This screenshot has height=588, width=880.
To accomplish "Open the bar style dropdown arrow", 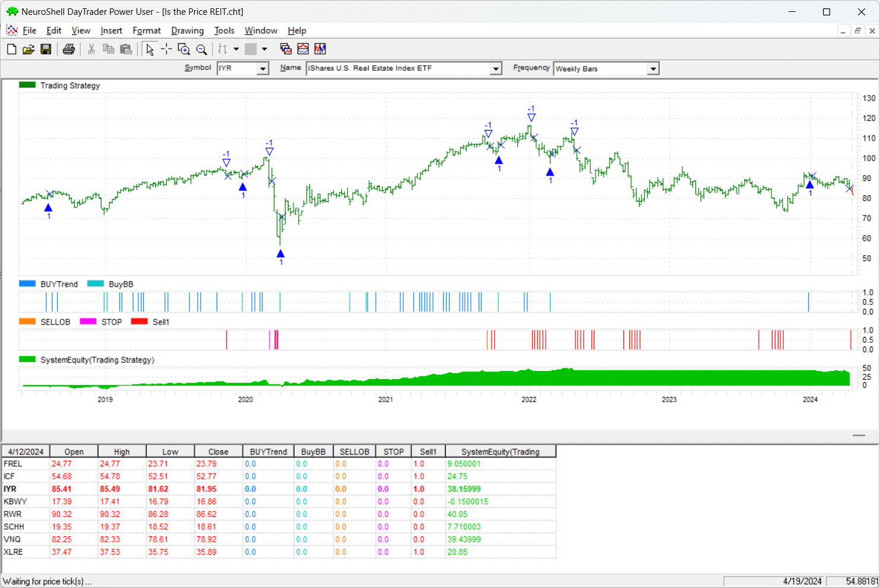I will 236,49.
